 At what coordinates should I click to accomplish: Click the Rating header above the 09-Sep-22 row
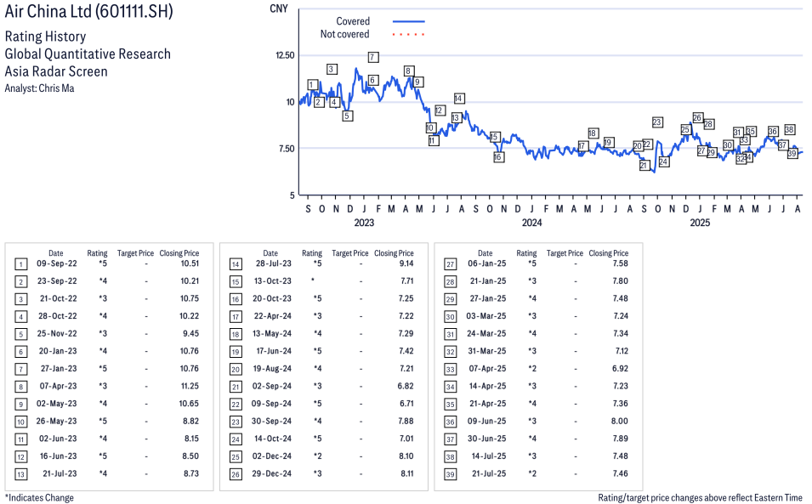(x=98, y=253)
